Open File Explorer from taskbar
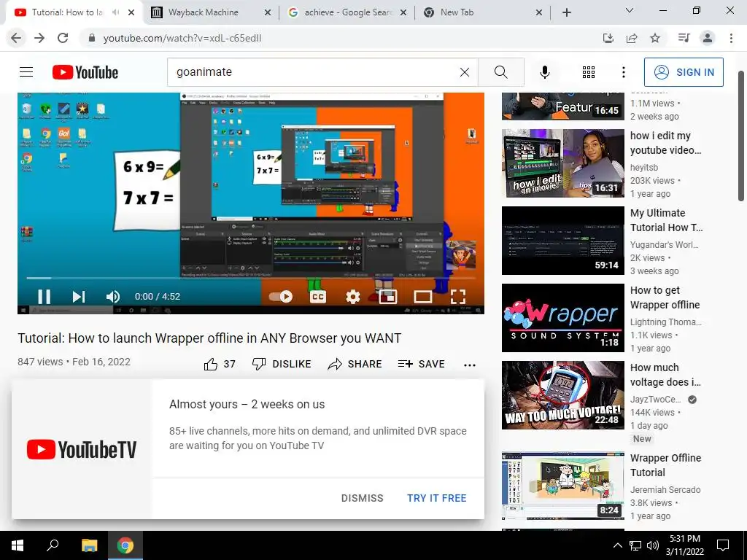Image resolution: width=747 pixels, height=560 pixels. coord(89,545)
